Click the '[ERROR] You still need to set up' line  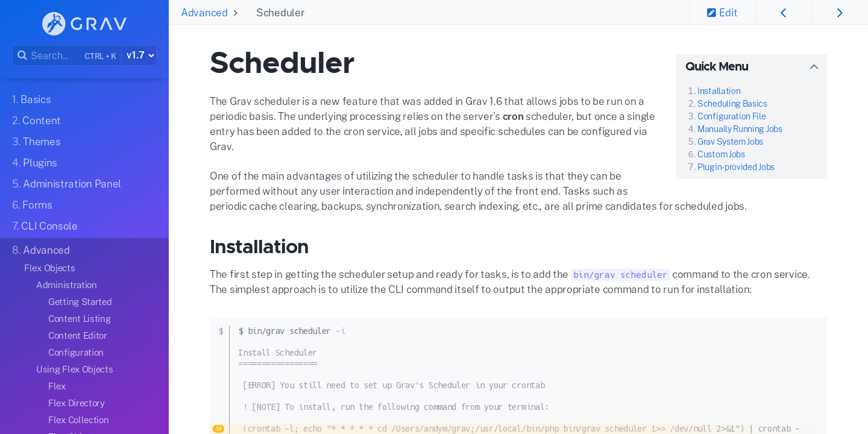click(x=394, y=385)
